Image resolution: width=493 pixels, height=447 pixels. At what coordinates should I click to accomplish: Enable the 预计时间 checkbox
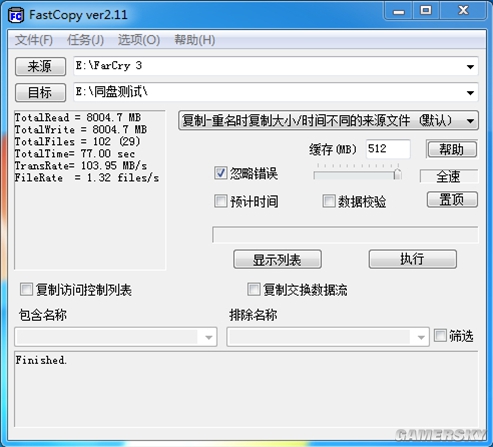click(220, 201)
